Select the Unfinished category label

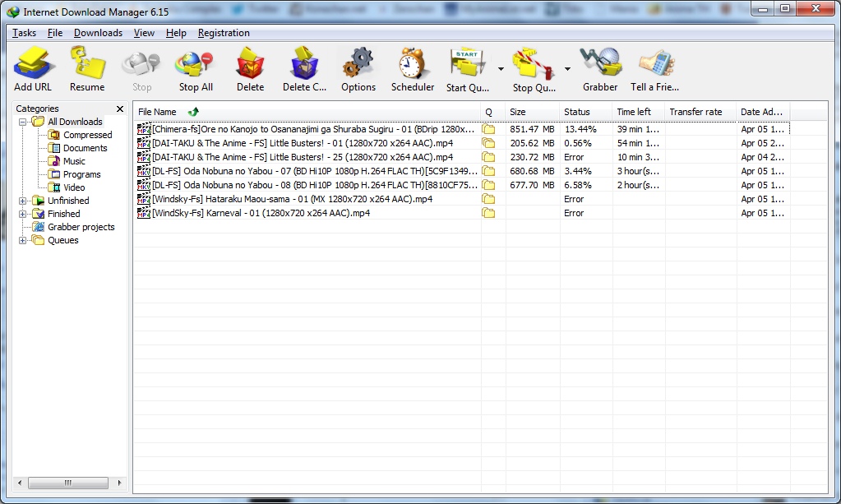coord(68,201)
